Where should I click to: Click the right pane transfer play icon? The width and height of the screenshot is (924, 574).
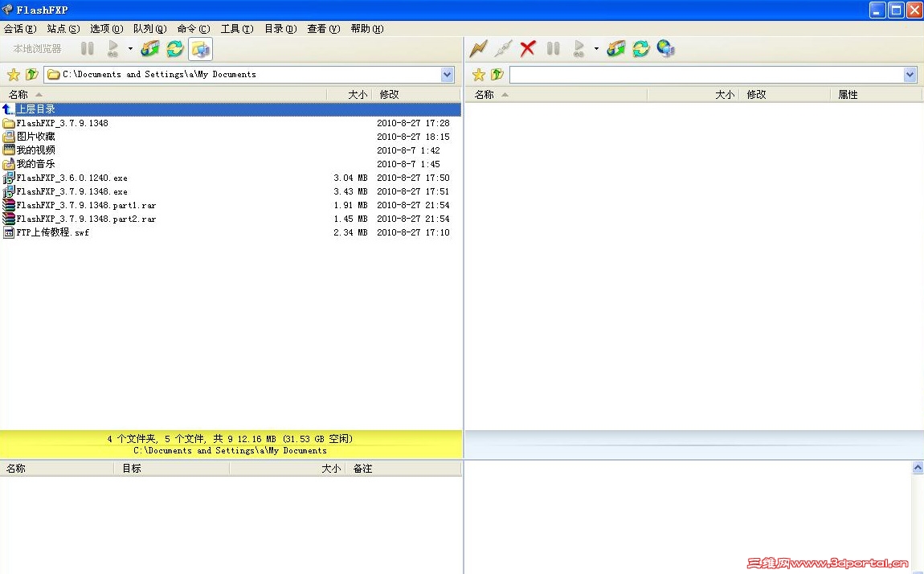pos(579,48)
